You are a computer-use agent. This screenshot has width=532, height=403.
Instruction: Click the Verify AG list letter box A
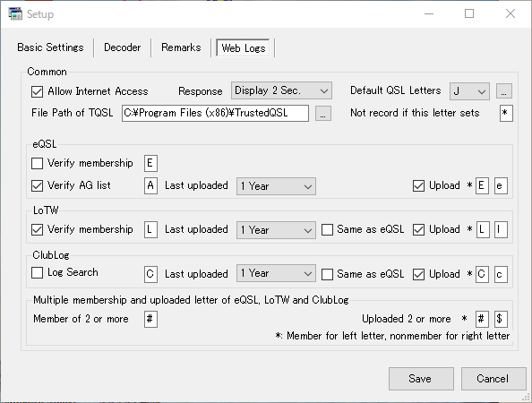point(150,185)
